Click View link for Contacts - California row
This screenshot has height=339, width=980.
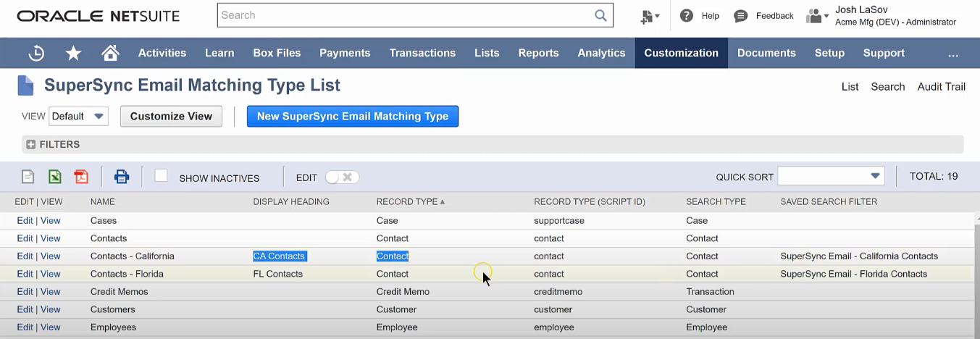(51, 256)
